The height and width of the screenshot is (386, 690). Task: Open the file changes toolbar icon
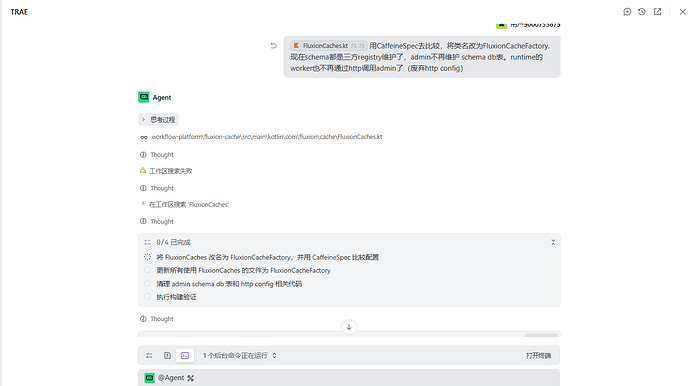(x=167, y=356)
